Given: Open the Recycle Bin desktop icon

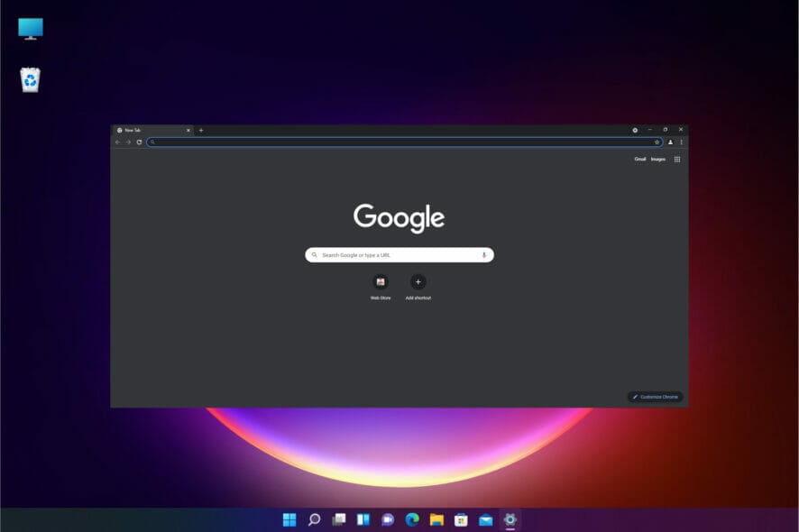Looking at the screenshot, I should [x=30, y=80].
